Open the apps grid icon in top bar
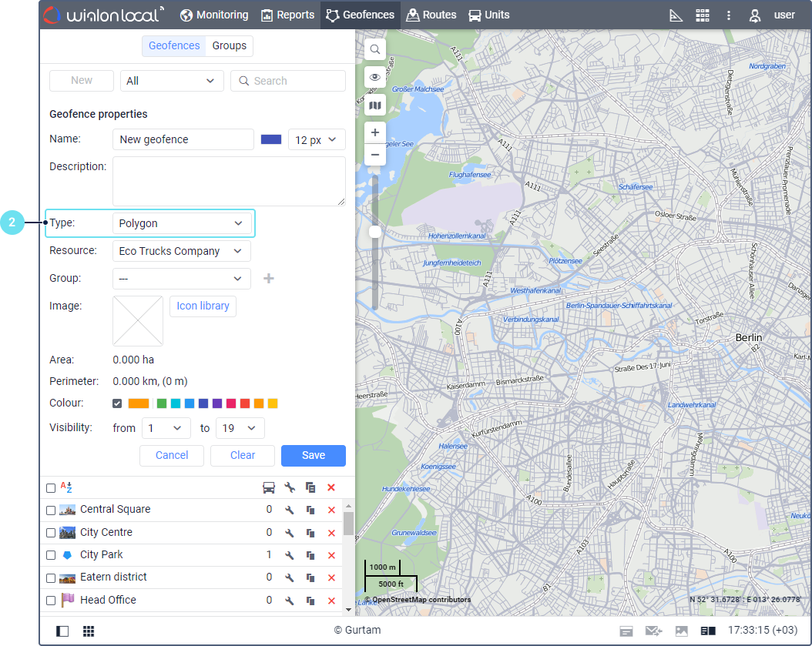 pyautogui.click(x=702, y=15)
